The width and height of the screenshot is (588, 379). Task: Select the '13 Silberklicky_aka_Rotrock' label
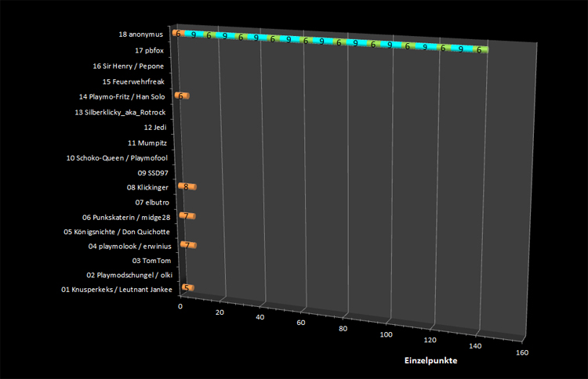[121, 113]
